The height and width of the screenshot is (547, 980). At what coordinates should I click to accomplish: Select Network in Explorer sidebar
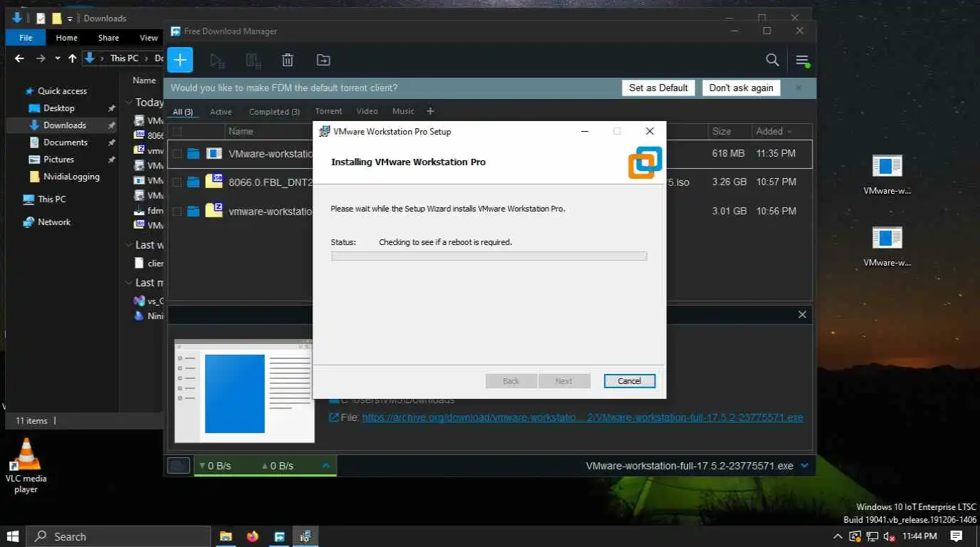click(54, 222)
